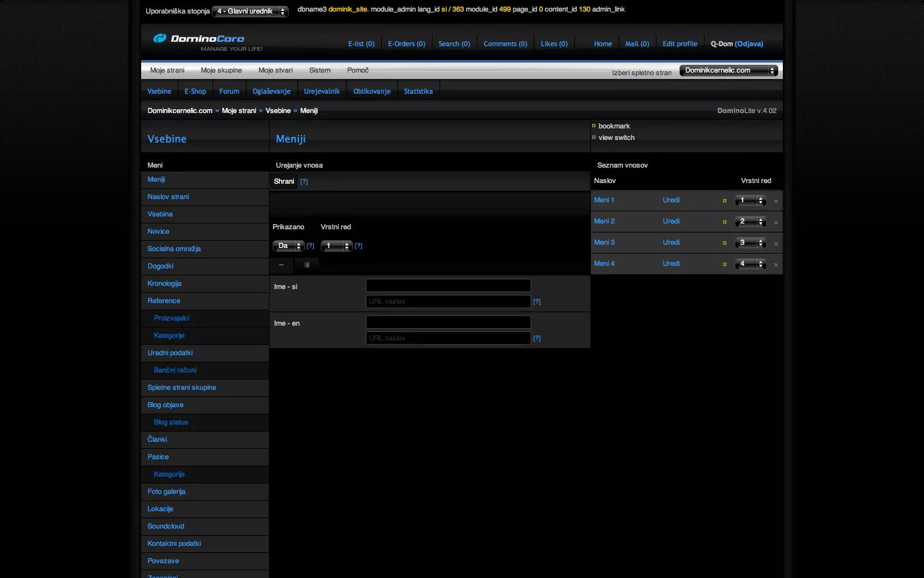Open the Sistem menu

click(320, 71)
